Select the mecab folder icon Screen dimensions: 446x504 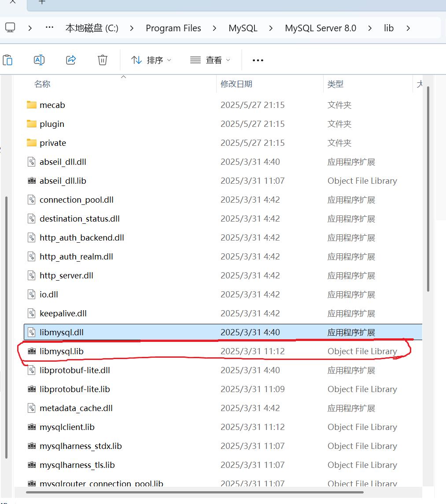point(32,105)
